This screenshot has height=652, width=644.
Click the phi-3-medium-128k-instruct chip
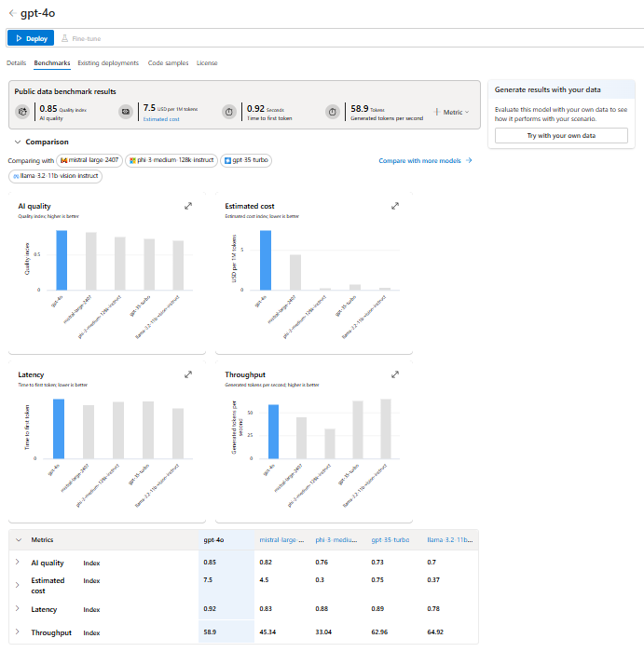[x=171, y=160]
